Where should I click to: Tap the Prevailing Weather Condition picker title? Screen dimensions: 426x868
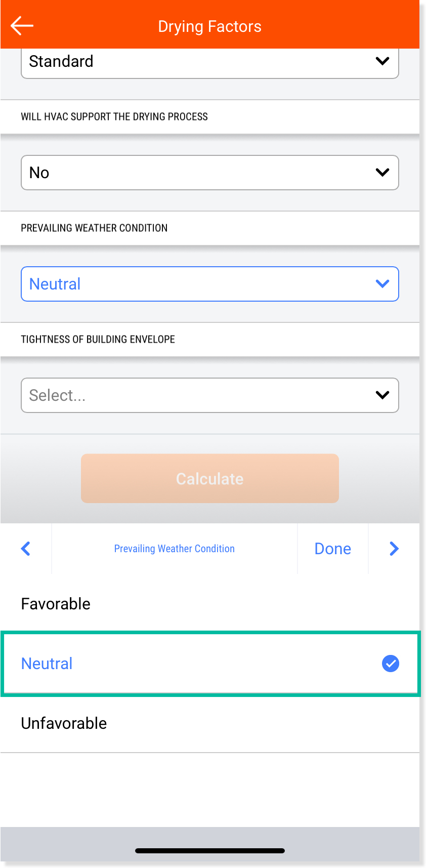pos(175,549)
